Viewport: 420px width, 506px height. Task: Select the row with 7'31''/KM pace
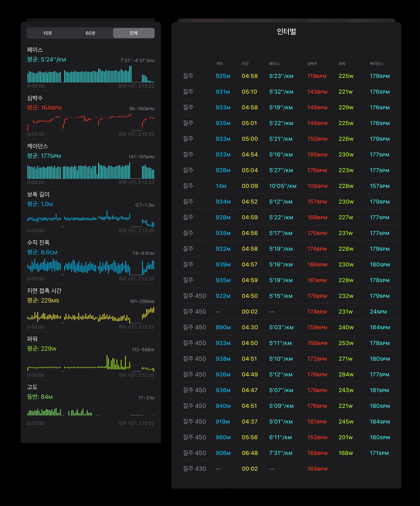click(292, 453)
